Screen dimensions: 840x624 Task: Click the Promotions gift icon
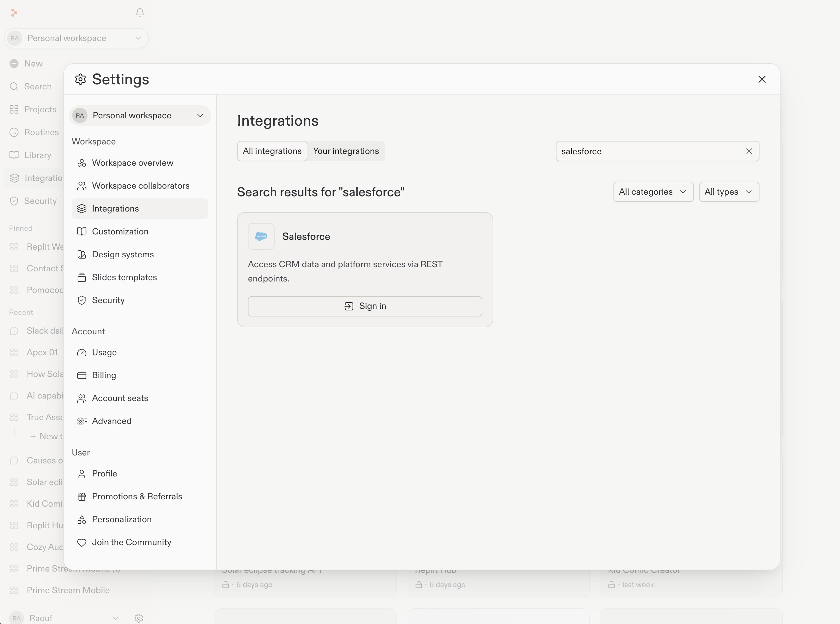click(x=82, y=496)
